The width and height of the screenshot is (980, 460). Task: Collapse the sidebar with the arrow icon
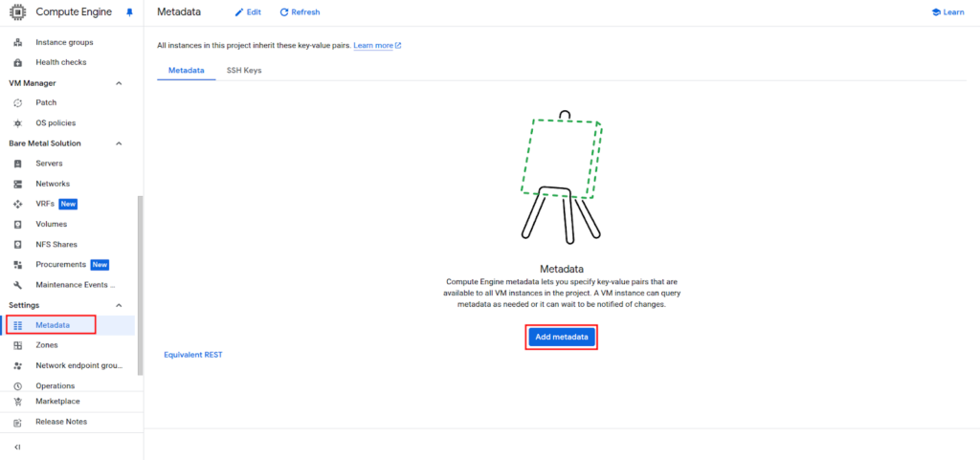[x=17, y=448]
